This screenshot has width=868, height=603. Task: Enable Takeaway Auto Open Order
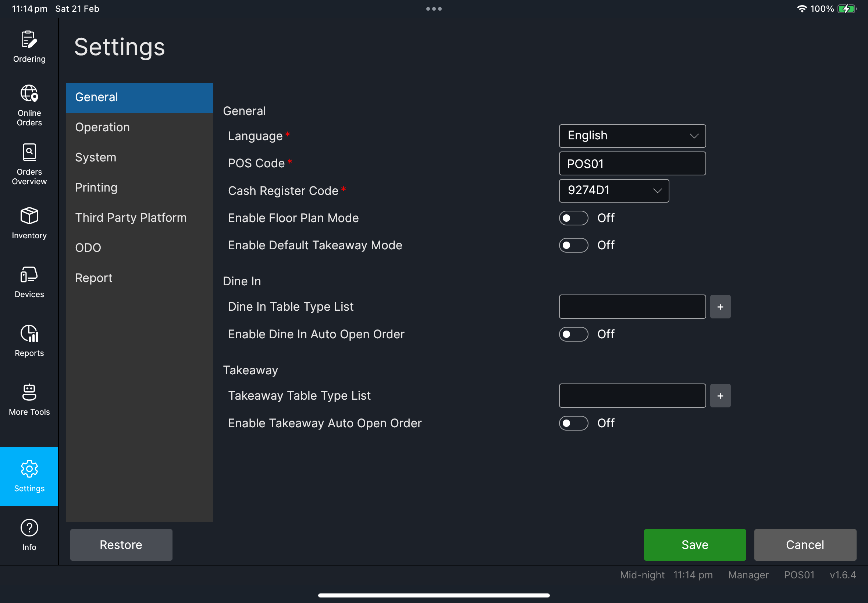click(x=573, y=423)
